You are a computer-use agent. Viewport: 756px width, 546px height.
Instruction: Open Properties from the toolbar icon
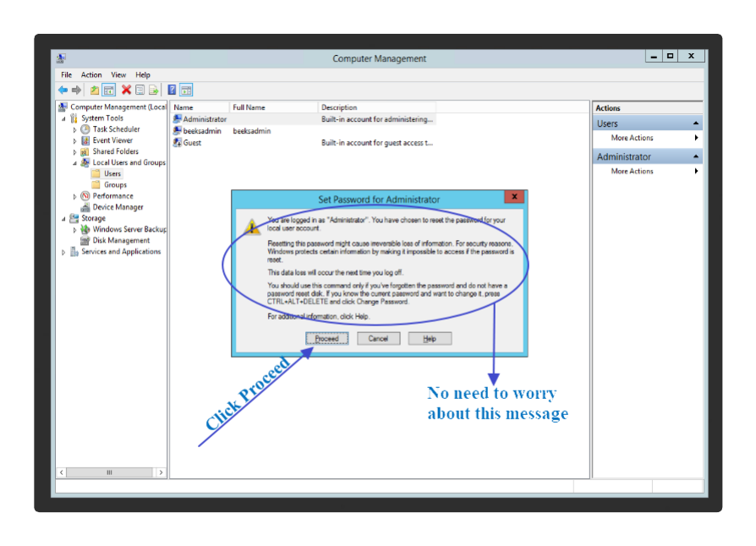[x=140, y=90]
